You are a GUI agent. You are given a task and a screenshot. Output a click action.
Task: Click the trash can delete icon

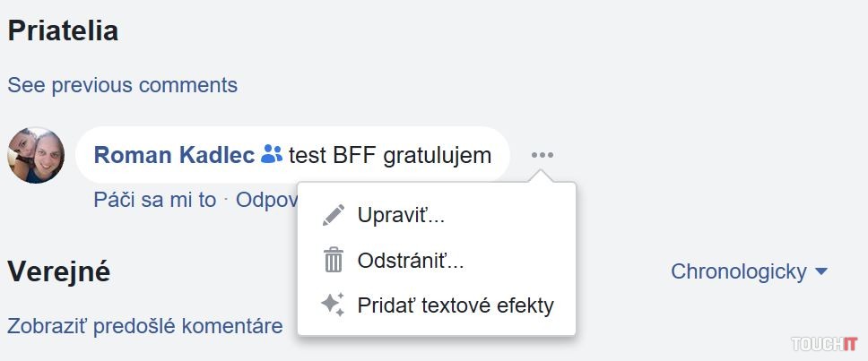tap(334, 261)
